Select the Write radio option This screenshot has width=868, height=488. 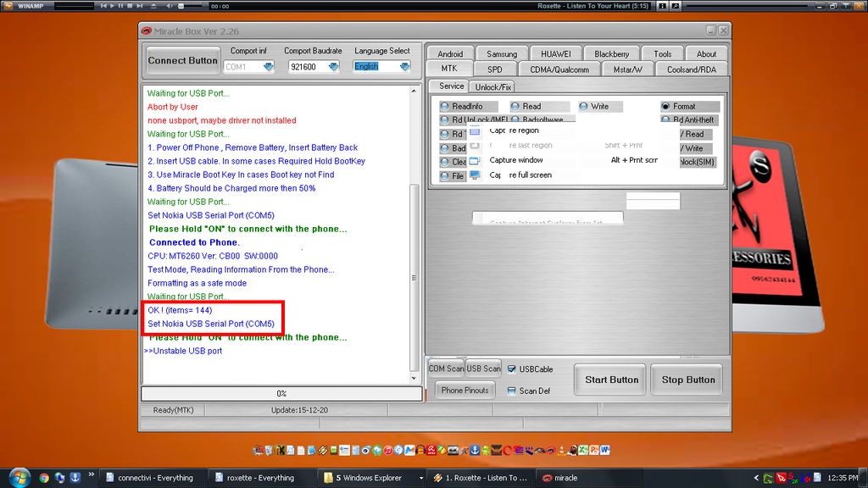[x=584, y=107]
